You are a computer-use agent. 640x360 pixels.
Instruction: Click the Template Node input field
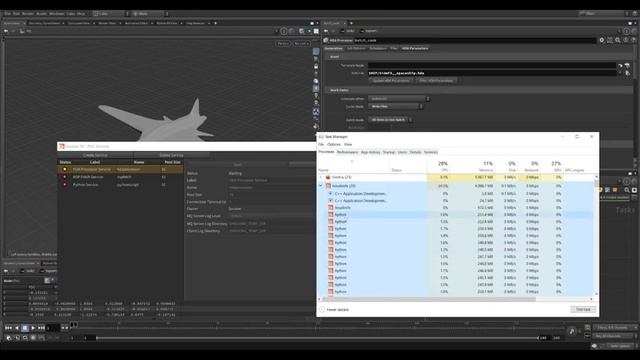click(492, 65)
